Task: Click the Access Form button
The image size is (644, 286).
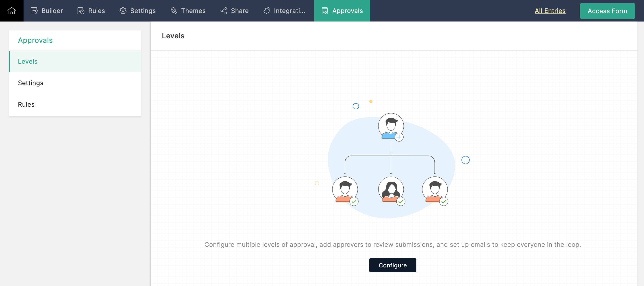Action: (607, 11)
